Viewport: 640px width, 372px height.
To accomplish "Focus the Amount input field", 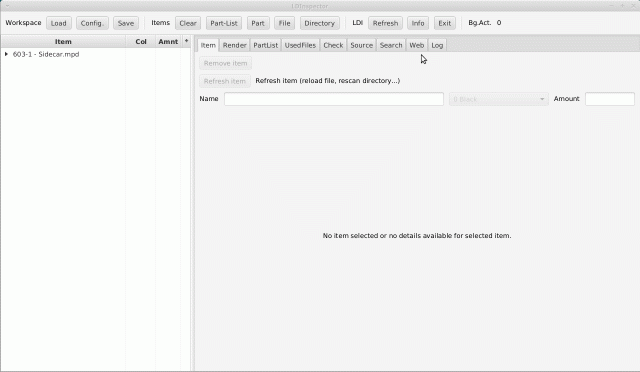I will [x=610, y=99].
